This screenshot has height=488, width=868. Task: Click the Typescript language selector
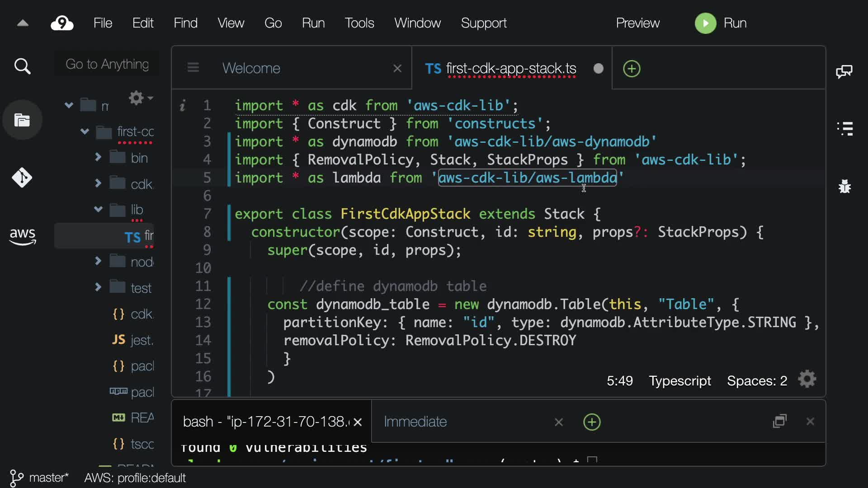pos(680,381)
